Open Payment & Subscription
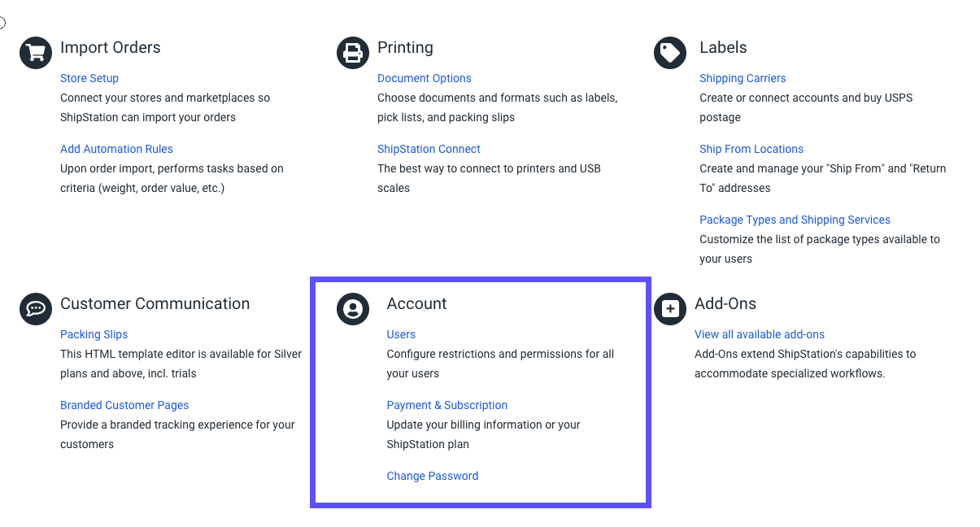Viewport: 980px width, 527px height. pyautogui.click(x=446, y=405)
